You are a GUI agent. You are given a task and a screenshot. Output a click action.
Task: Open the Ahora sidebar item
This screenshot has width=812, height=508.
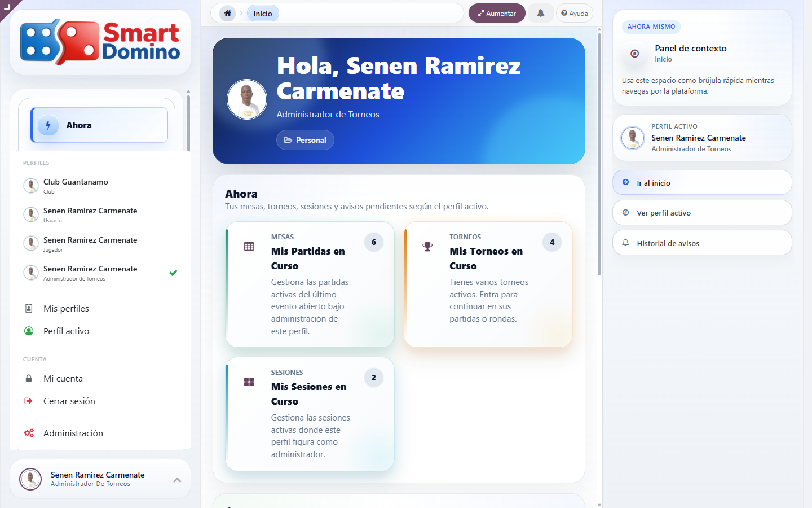pos(99,125)
